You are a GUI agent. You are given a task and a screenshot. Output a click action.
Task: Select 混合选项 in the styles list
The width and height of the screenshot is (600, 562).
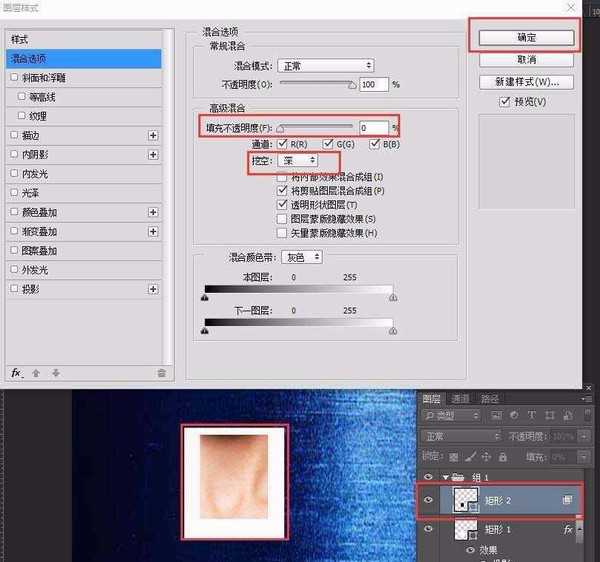coord(86,59)
